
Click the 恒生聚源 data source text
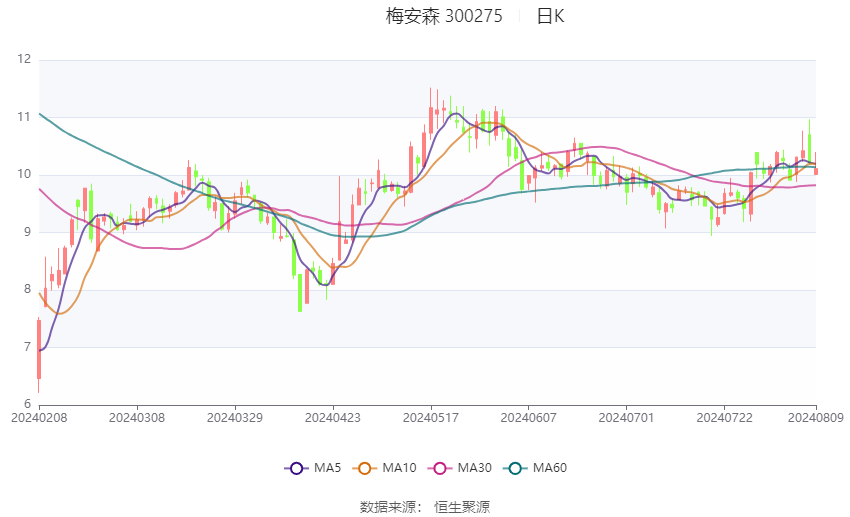point(462,507)
